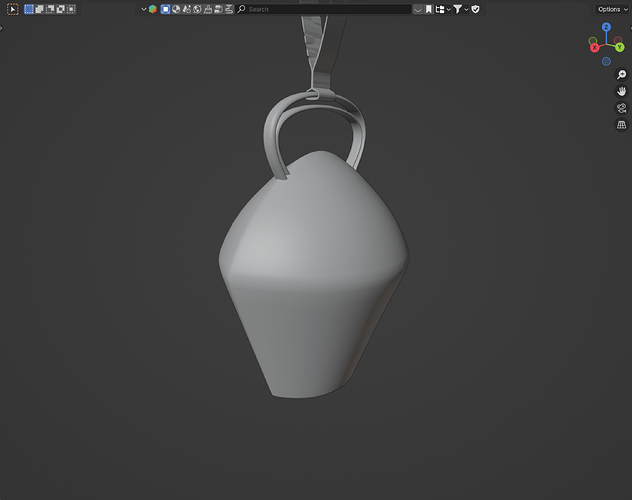Click the red X axis on gizmo
632x500 pixels.
pos(594,48)
